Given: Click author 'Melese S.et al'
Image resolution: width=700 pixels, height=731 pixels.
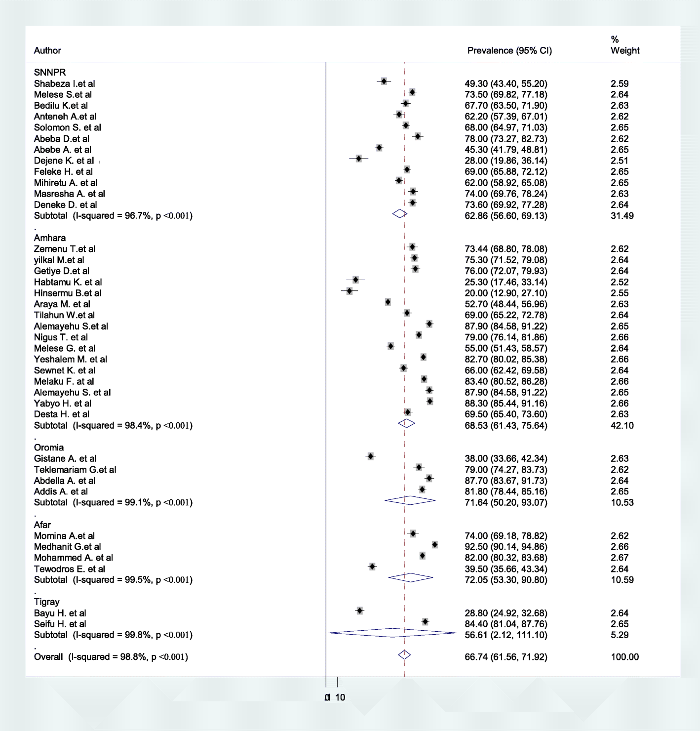Looking at the screenshot, I should (x=63, y=94).
